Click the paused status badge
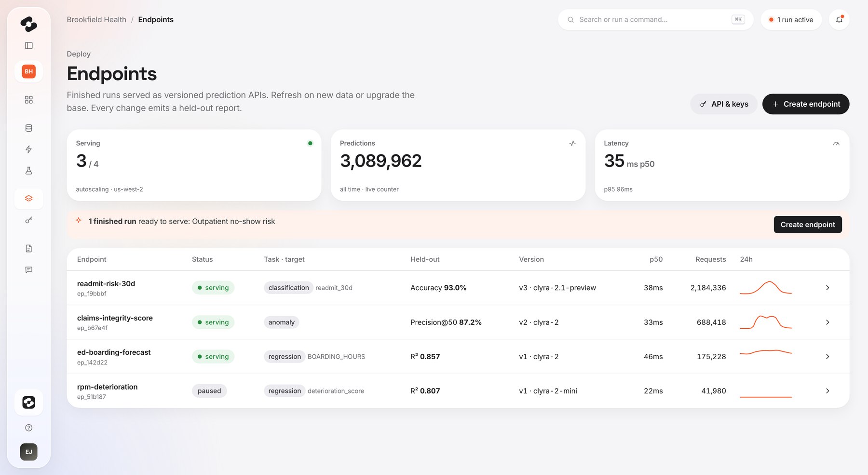The width and height of the screenshot is (868, 475). point(209,391)
